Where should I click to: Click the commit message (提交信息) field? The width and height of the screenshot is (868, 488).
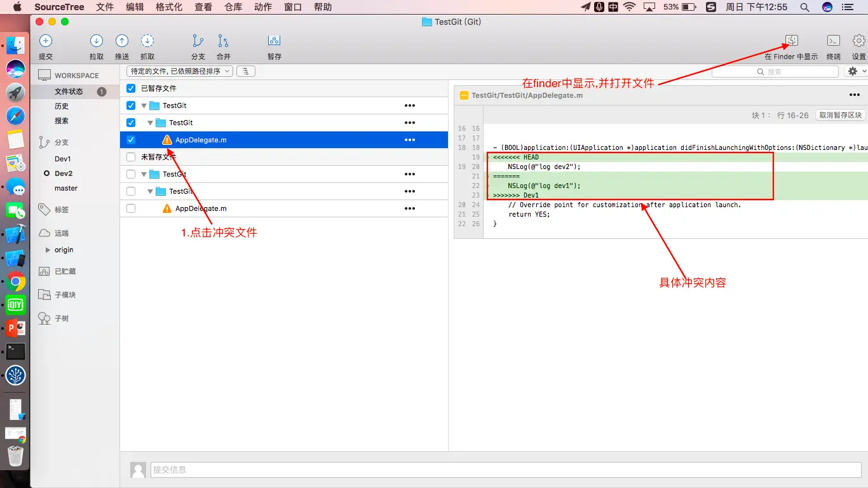[506, 470]
